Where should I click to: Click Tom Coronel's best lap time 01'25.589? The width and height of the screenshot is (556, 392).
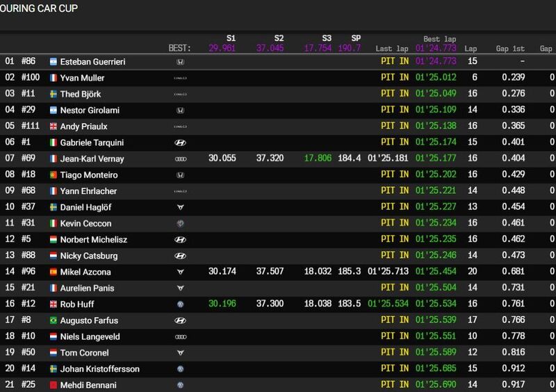click(x=434, y=353)
